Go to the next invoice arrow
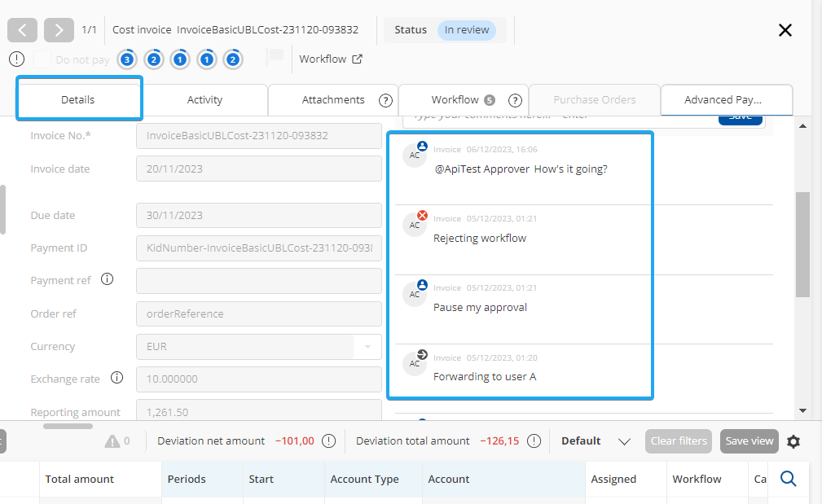Image resolution: width=822 pixels, height=504 pixels. 59,30
